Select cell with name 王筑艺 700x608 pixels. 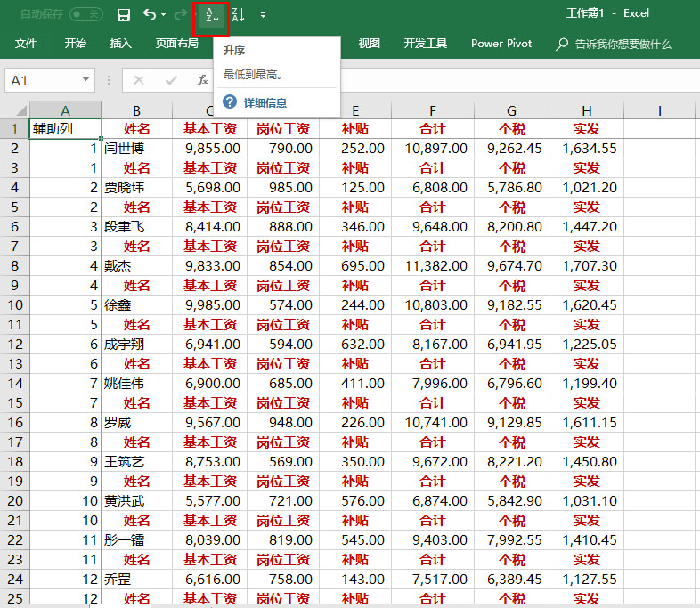coord(136,462)
